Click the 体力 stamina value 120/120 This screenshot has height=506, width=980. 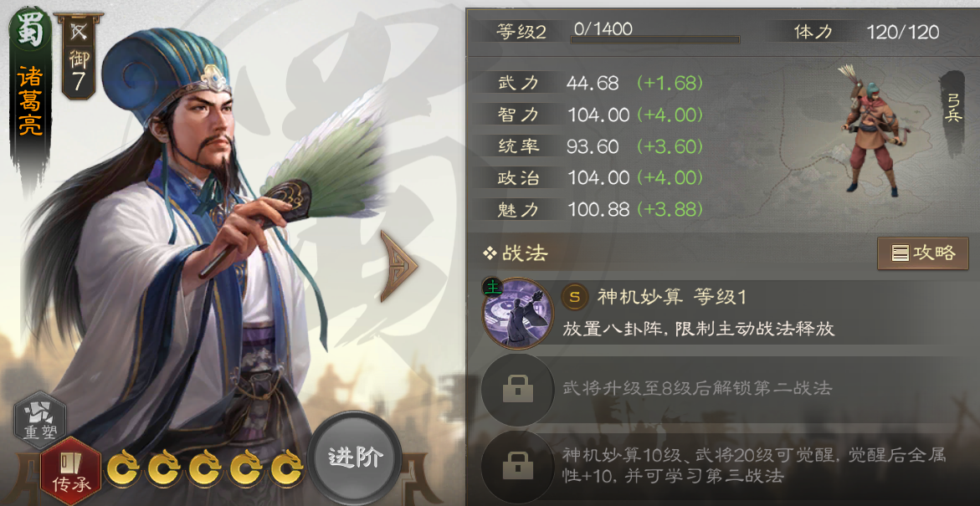pos(902,33)
